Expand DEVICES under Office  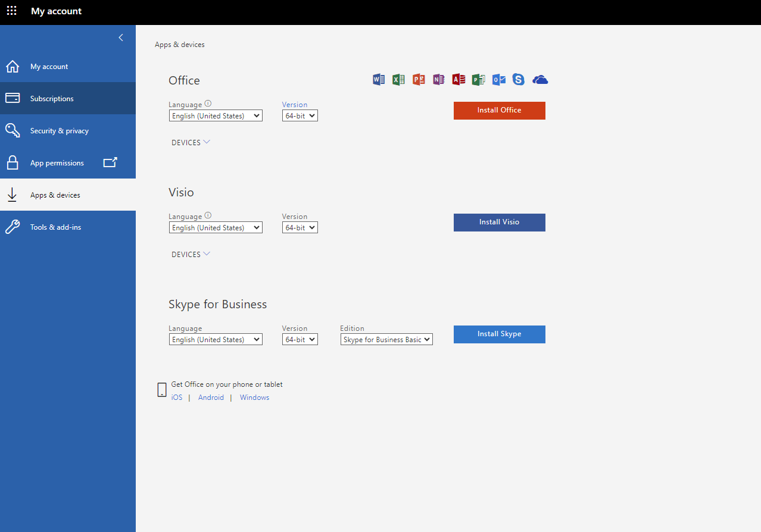coord(191,142)
